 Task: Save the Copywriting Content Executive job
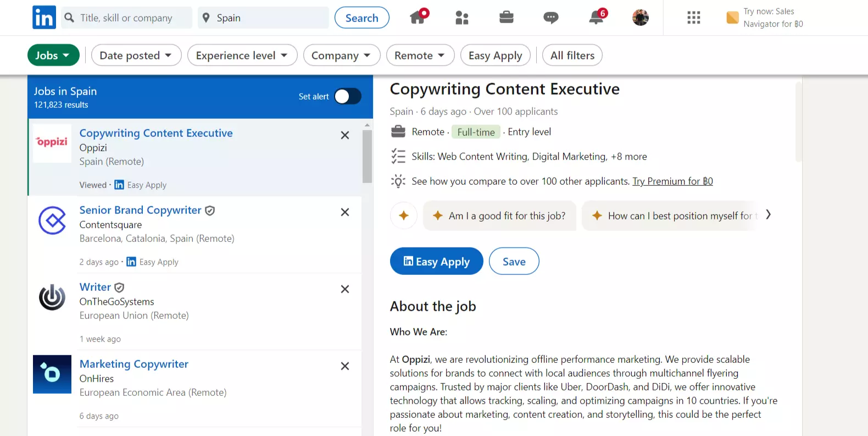[514, 261]
